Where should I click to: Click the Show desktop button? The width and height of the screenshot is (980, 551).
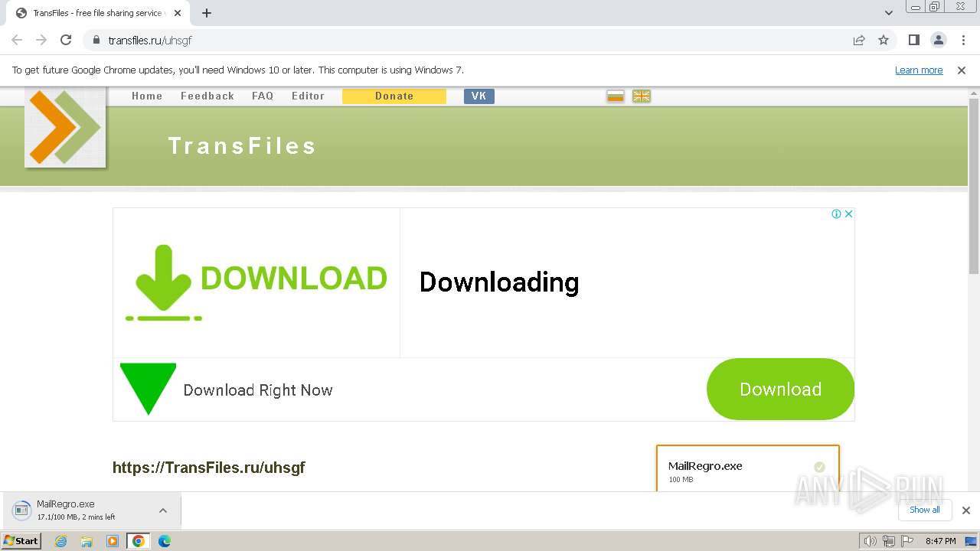[x=972, y=541]
